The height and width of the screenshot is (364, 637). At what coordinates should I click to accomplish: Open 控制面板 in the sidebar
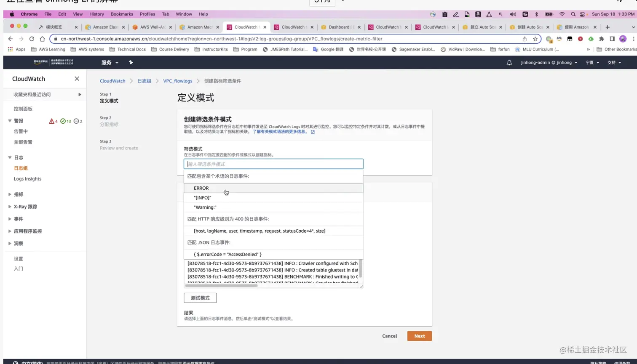point(23,109)
